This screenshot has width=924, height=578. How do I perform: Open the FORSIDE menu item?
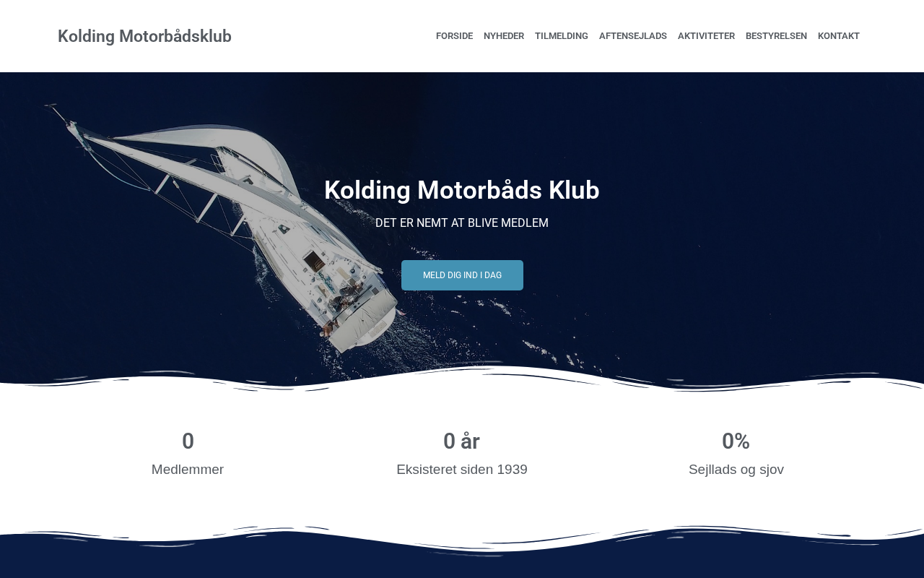(454, 36)
